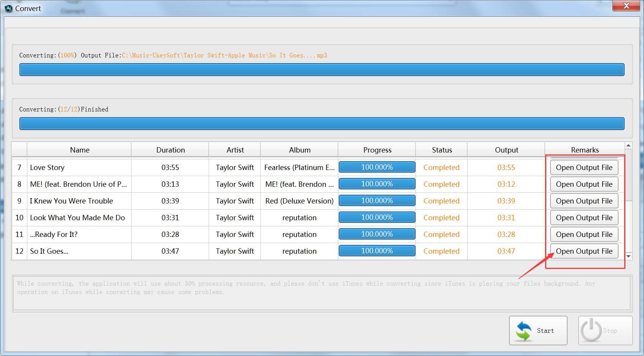Click the Fearless (Platinum E... album cell
Screen dimensions: 644x356
coord(300,167)
